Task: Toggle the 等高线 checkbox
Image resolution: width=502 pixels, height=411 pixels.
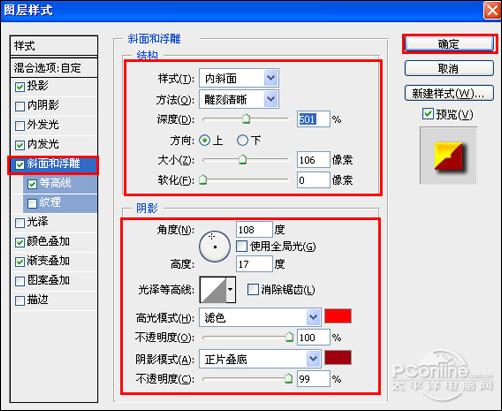Action: point(32,184)
